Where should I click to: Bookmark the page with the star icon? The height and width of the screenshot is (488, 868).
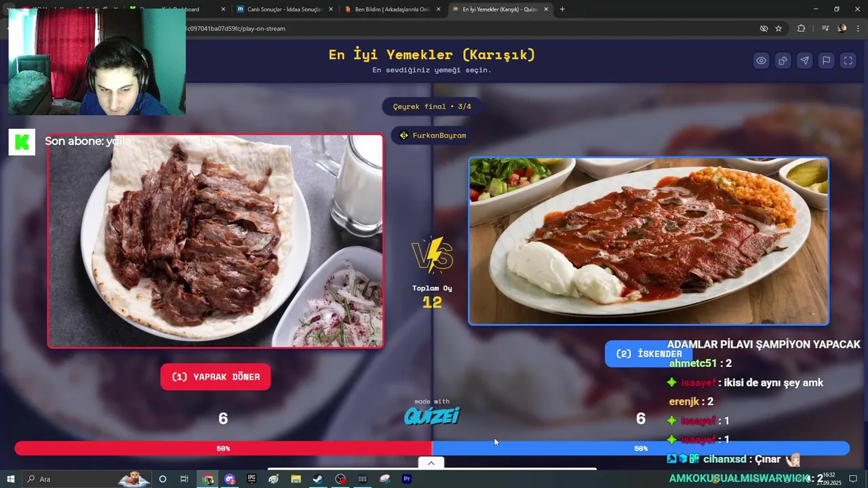pyautogui.click(x=778, y=28)
